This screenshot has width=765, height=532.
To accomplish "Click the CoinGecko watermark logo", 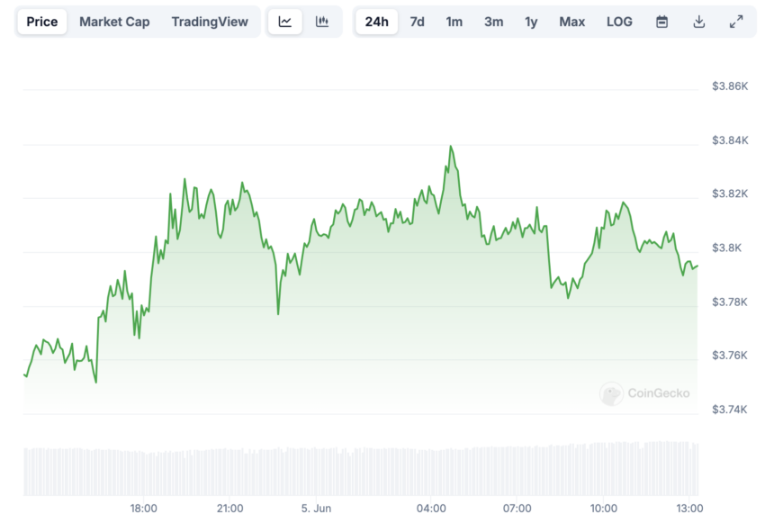I will 644,393.
